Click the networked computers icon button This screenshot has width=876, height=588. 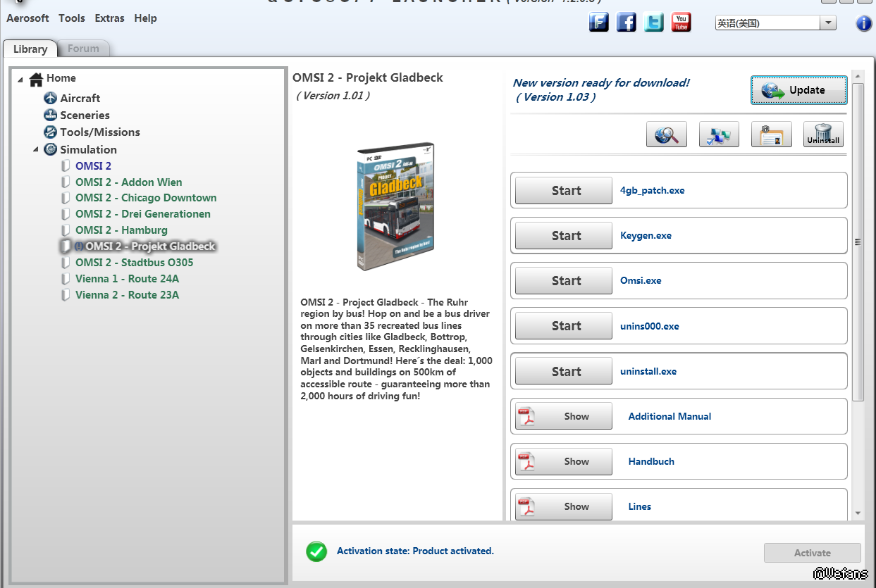click(719, 135)
